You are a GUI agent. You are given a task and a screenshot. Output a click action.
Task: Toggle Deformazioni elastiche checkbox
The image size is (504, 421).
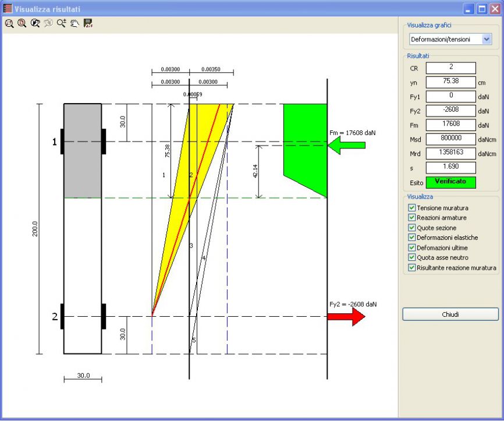pos(412,238)
